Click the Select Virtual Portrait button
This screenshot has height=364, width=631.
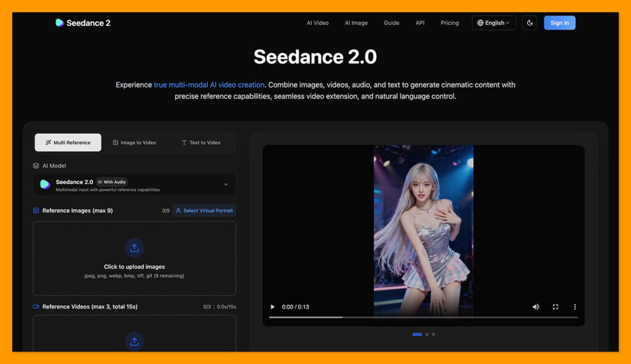coord(205,211)
